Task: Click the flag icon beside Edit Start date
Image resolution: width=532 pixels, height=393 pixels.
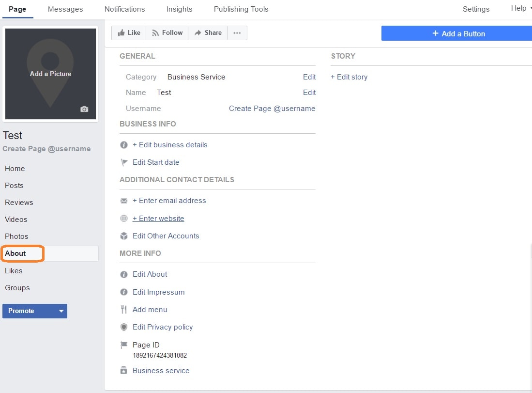Action: point(124,162)
